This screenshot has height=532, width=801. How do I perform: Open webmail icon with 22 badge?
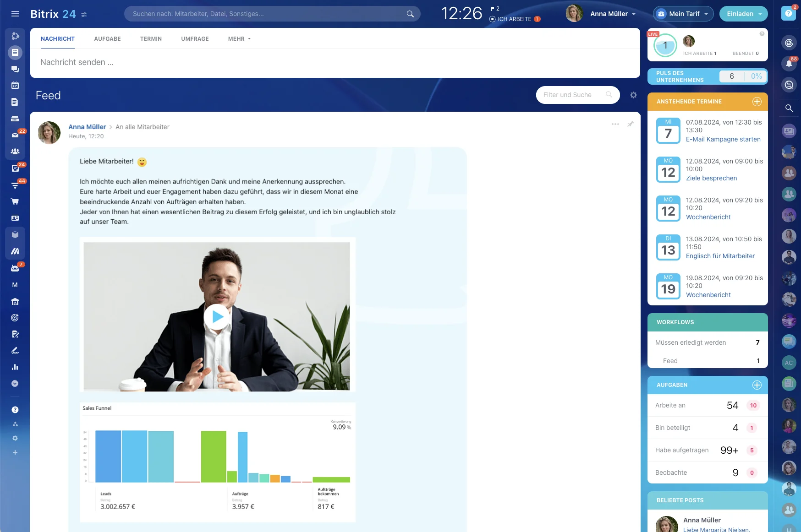click(15, 135)
